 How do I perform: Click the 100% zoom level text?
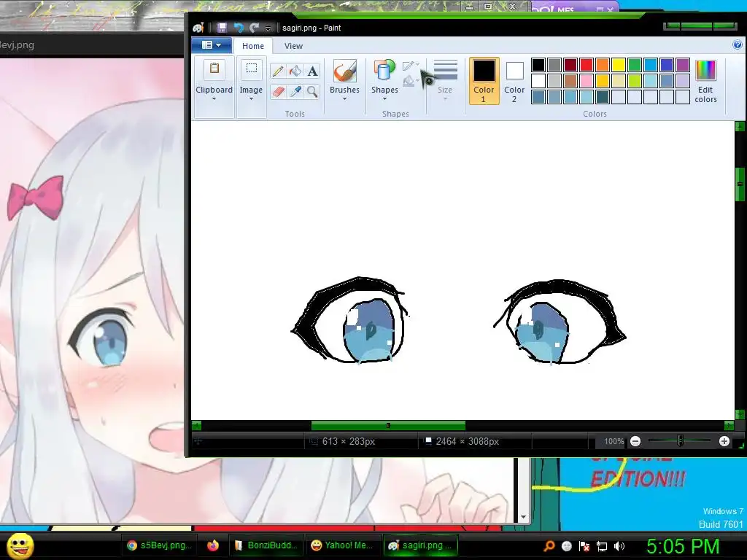(x=614, y=441)
